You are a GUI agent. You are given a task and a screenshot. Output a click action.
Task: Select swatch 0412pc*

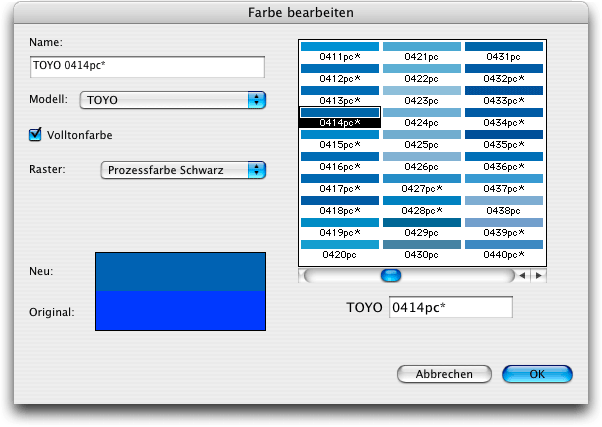(340, 73)
